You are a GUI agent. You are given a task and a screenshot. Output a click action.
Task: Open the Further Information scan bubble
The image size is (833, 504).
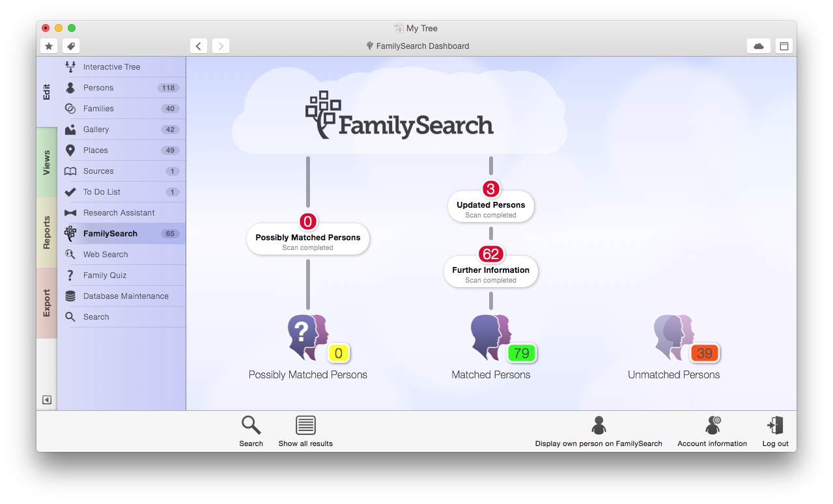[x=491, y=273]
